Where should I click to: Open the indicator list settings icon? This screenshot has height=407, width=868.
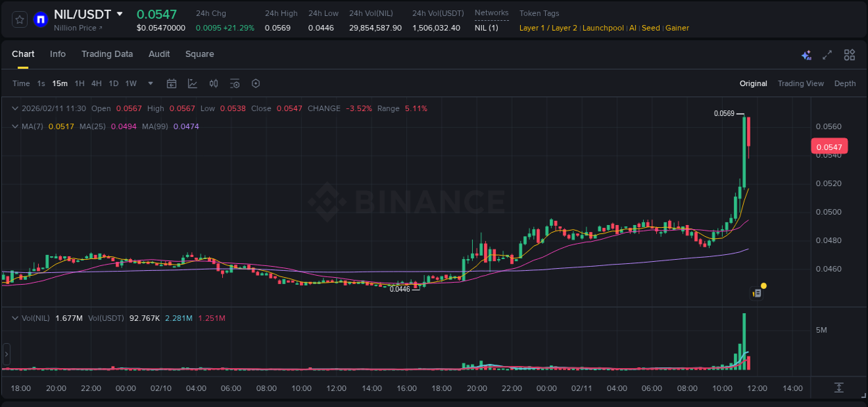(235, 83)
